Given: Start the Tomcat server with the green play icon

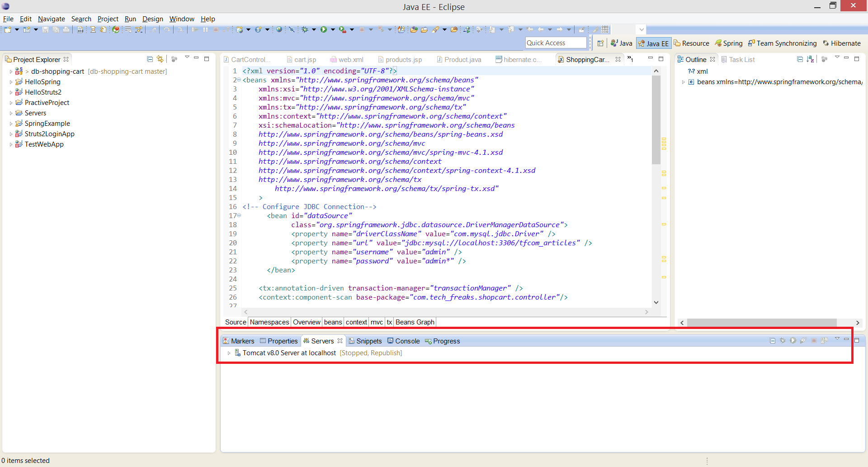Looking at the screenshot, I should pyautogui.click(x=793, y=340).
